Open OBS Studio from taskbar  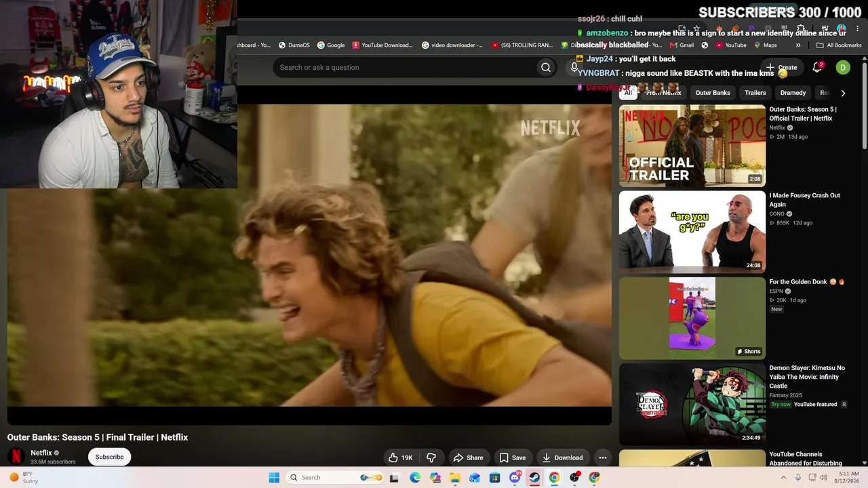574,477
